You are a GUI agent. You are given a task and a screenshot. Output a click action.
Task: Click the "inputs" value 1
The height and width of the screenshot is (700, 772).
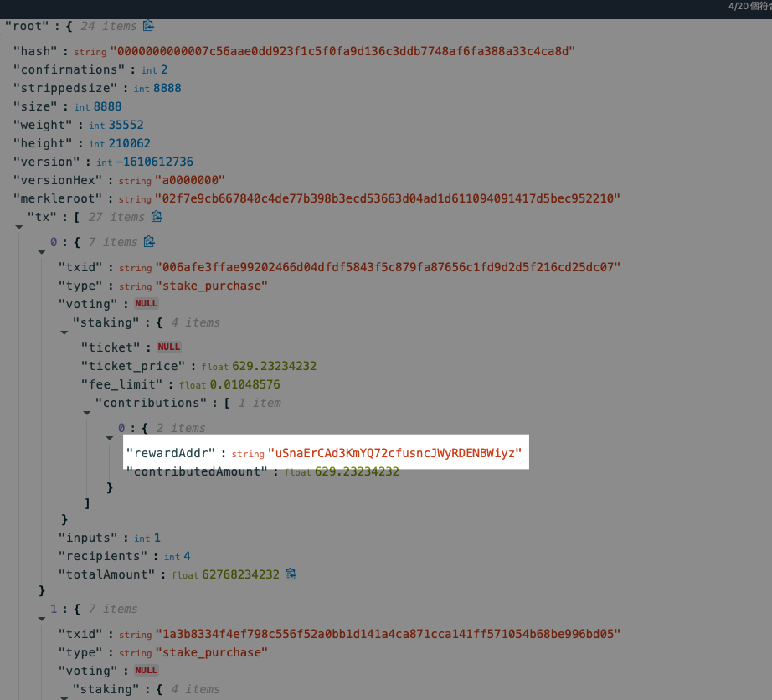[157, 538]
